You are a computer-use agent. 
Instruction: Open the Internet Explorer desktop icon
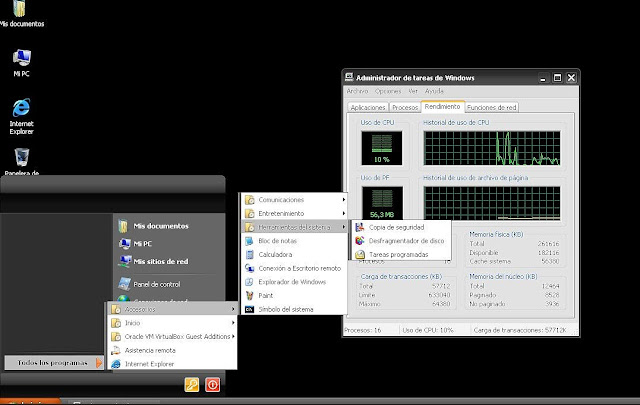pyautogui.click(x=22, y=116)
